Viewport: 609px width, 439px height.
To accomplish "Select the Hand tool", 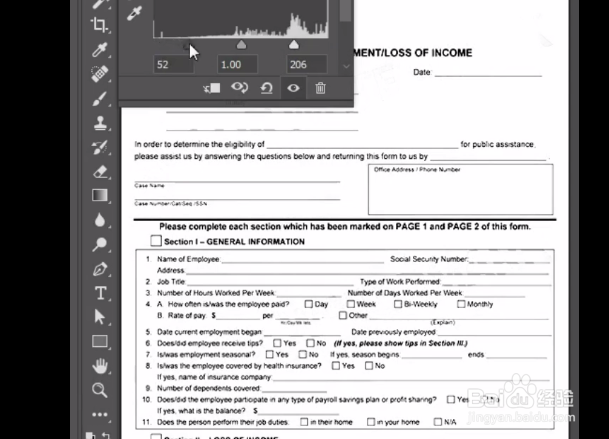I will tap(100, 366).
